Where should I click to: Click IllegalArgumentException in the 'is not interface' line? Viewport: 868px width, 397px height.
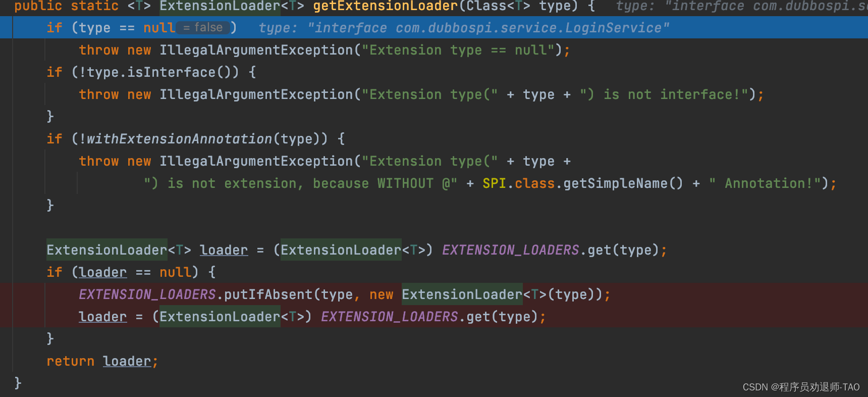click(x=256, y=94)
